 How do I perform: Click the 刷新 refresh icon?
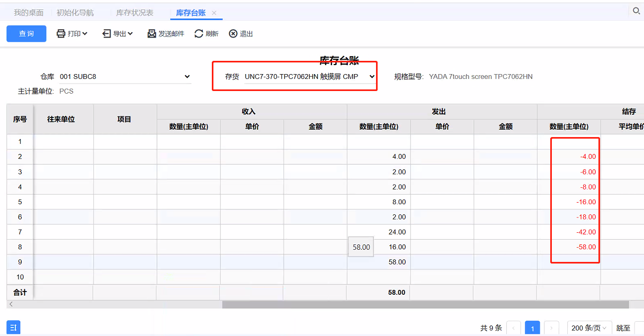click(199, 34)
